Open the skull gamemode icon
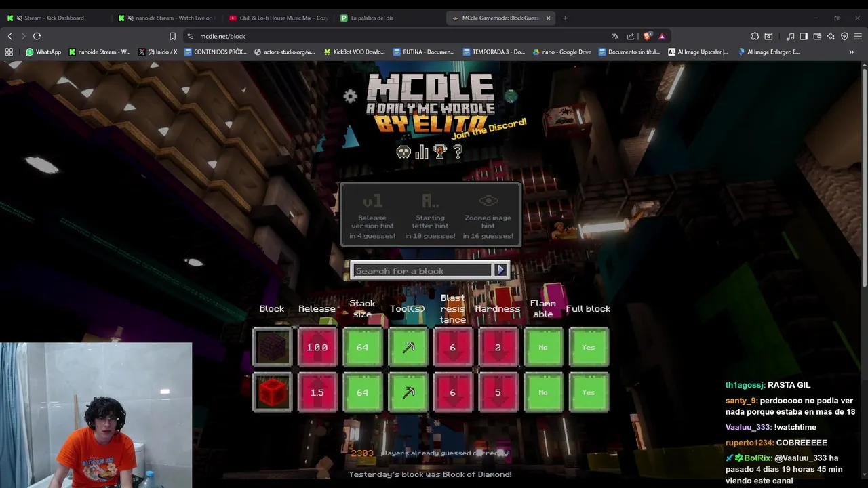 pyautogui.click(x=403, y=152)
